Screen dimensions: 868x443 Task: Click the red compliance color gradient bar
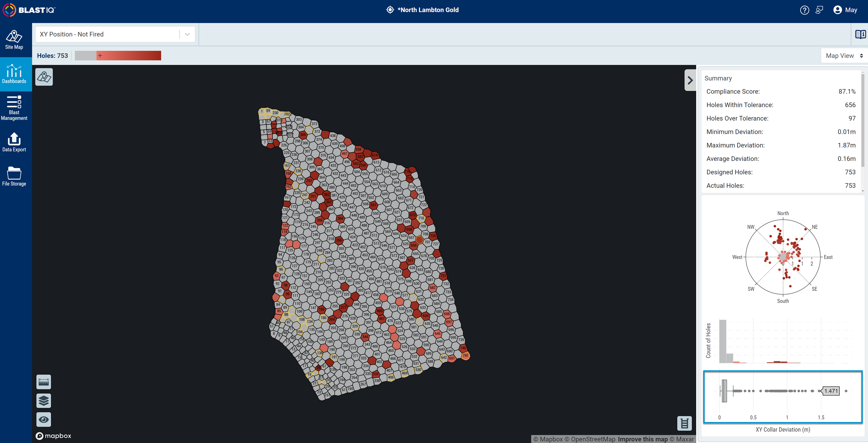click(x=130, y=55)
